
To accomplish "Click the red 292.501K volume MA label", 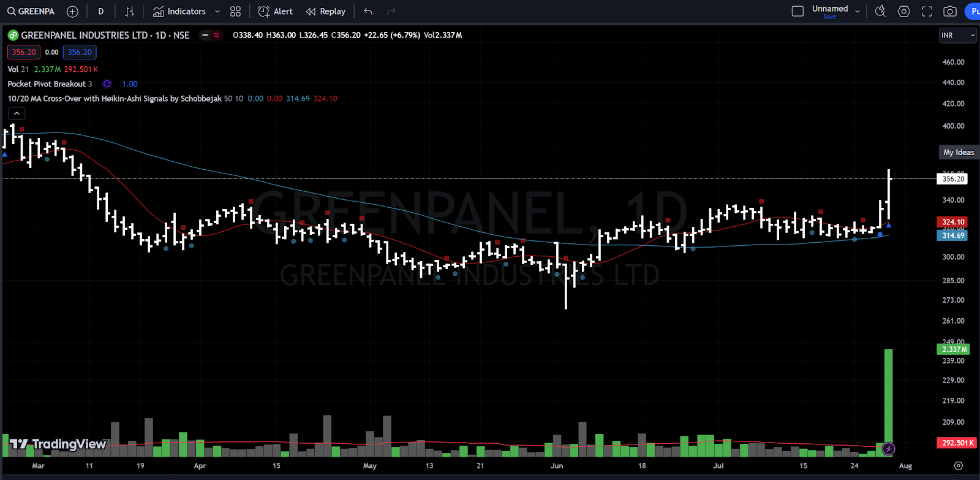I will tap(957, 443).
